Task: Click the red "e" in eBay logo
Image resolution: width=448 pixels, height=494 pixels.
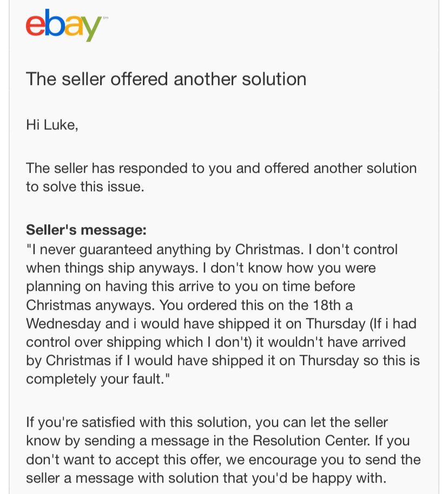Action: tap(35, 25)
